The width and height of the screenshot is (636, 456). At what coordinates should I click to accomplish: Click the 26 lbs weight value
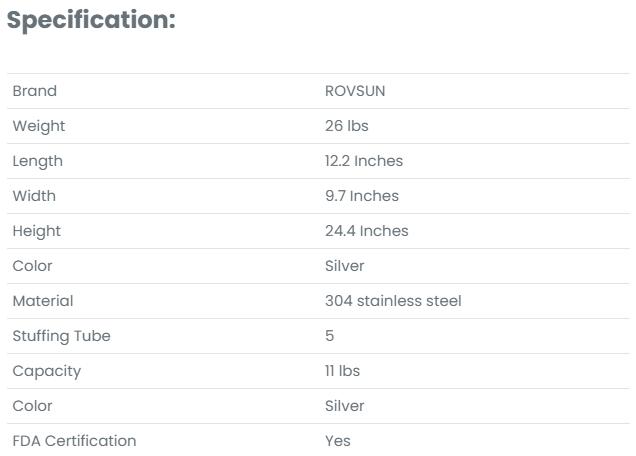point(347,126)
